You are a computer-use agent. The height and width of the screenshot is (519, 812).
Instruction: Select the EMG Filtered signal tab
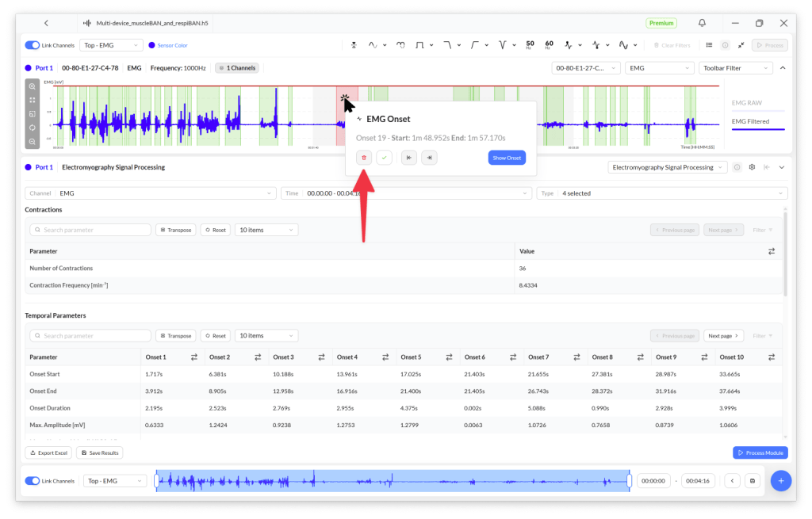point(750,121)
